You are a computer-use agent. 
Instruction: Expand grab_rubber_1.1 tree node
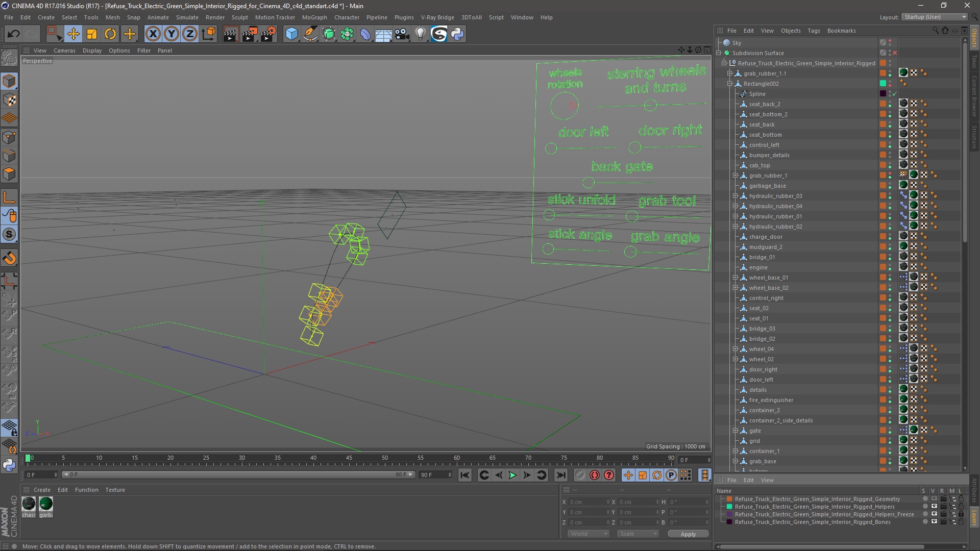point(730,73)
